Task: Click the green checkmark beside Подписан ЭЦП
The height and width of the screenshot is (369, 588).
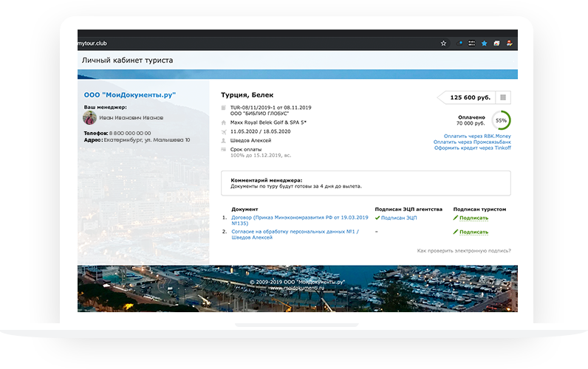Action: (377, 218)
